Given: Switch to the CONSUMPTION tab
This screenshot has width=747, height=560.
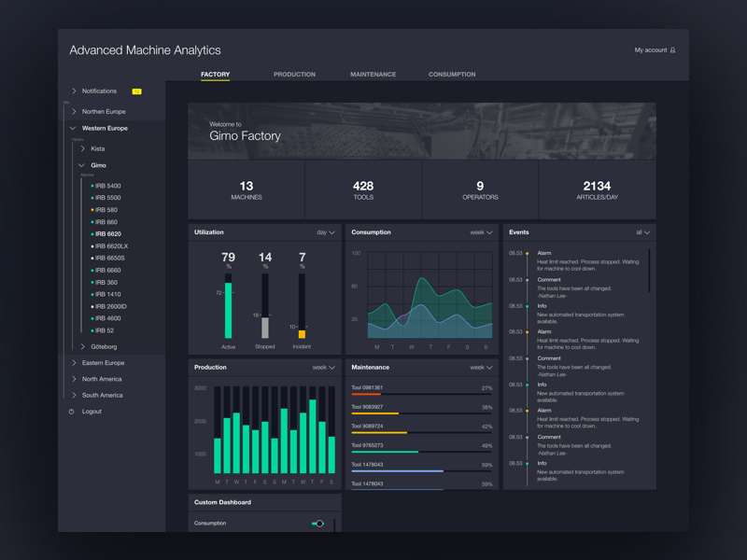Looking at the screenshot, I should pos(452,74).
